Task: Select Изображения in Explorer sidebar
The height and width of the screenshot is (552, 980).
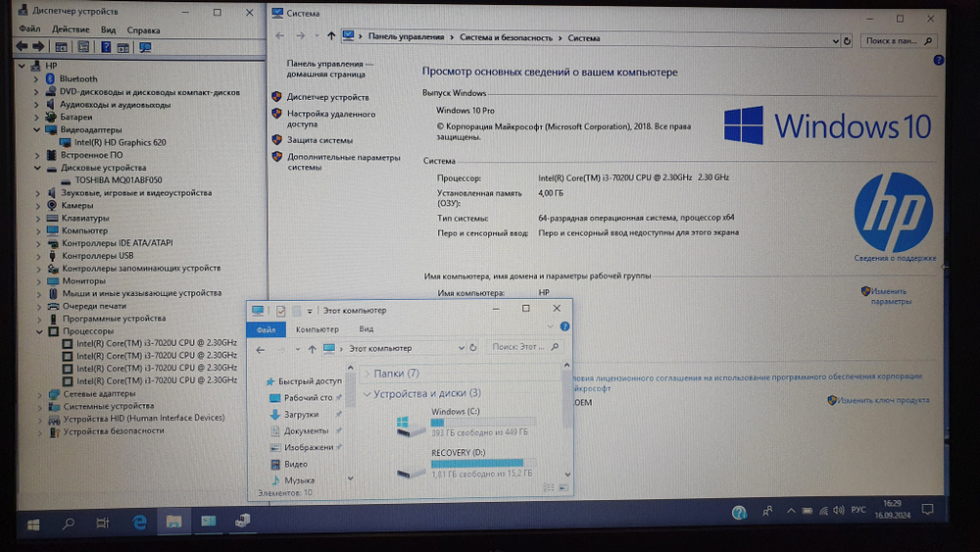Action: [308, 447]
